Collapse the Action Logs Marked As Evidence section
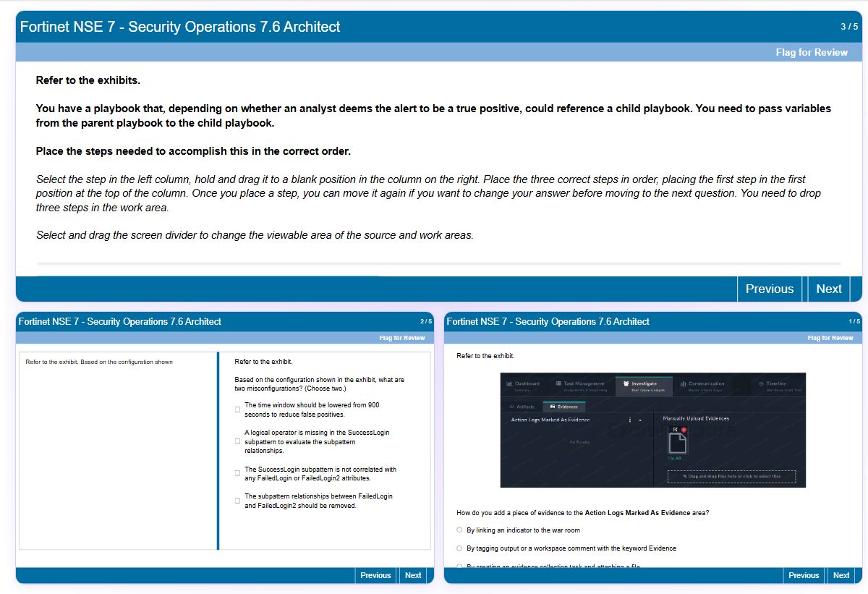Screen dimensions: 868x594 (640, 420)
